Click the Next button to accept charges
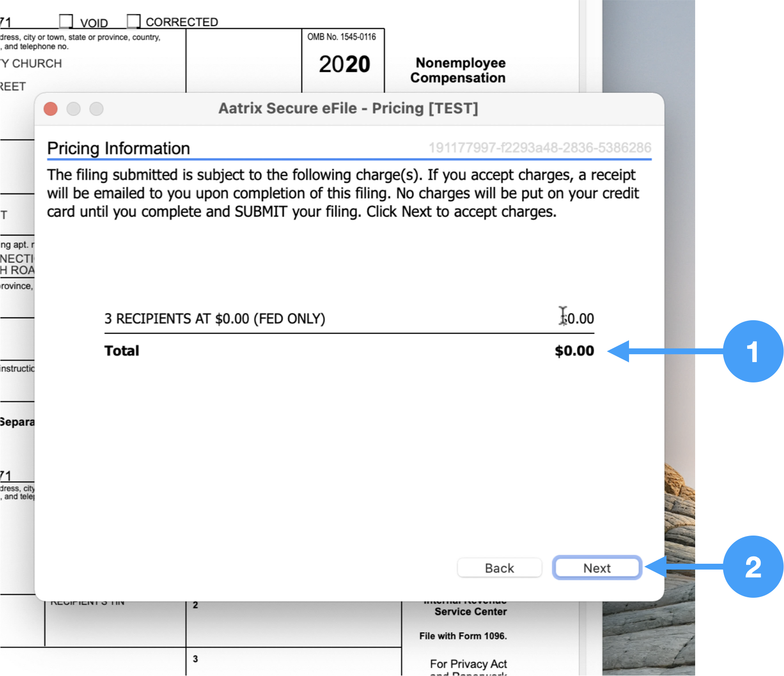The width and height of the screenshot is (784, 676). (x=597, y=568)
